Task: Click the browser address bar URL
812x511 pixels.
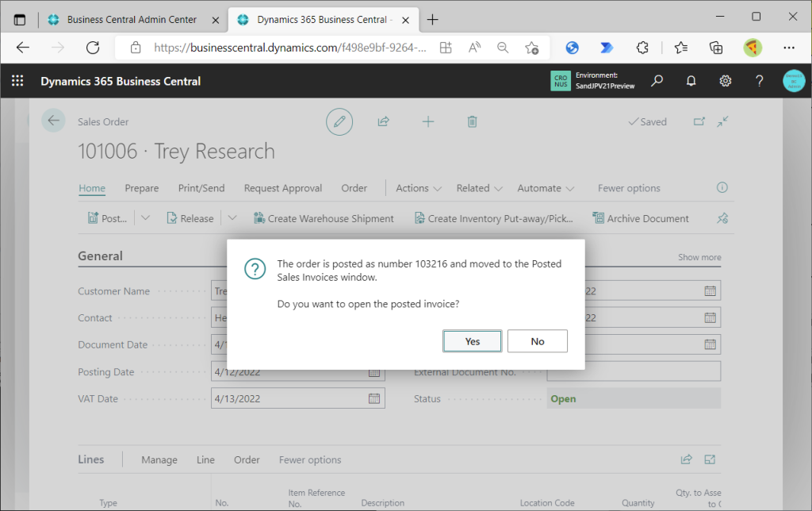Action: point(290,48)
